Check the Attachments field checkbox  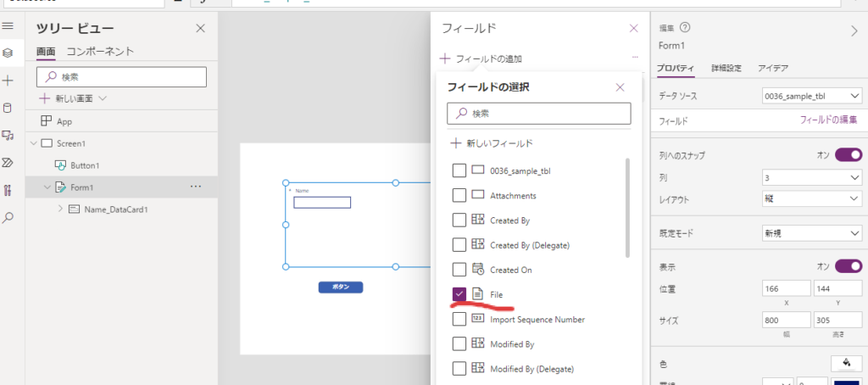[459, 196]
